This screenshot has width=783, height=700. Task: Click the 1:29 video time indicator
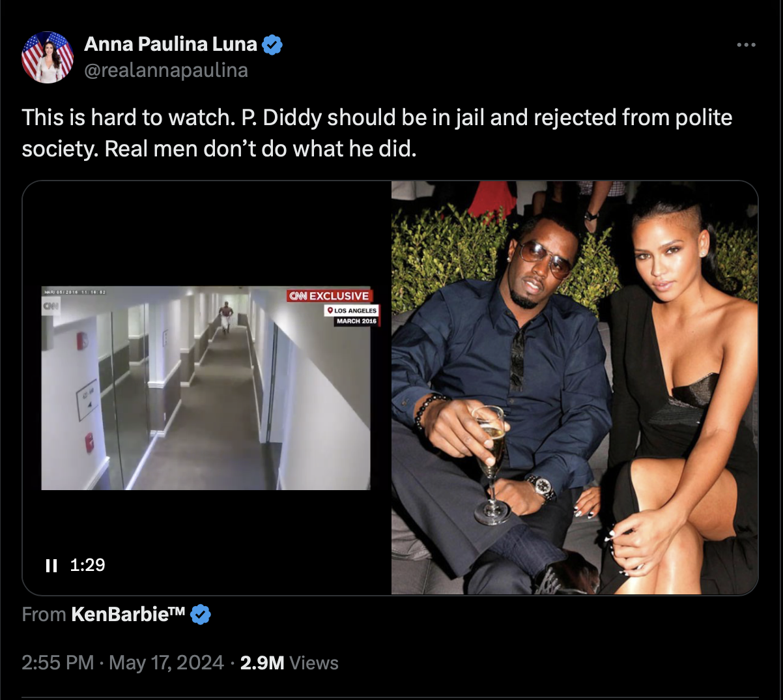[x=87, y=565]
